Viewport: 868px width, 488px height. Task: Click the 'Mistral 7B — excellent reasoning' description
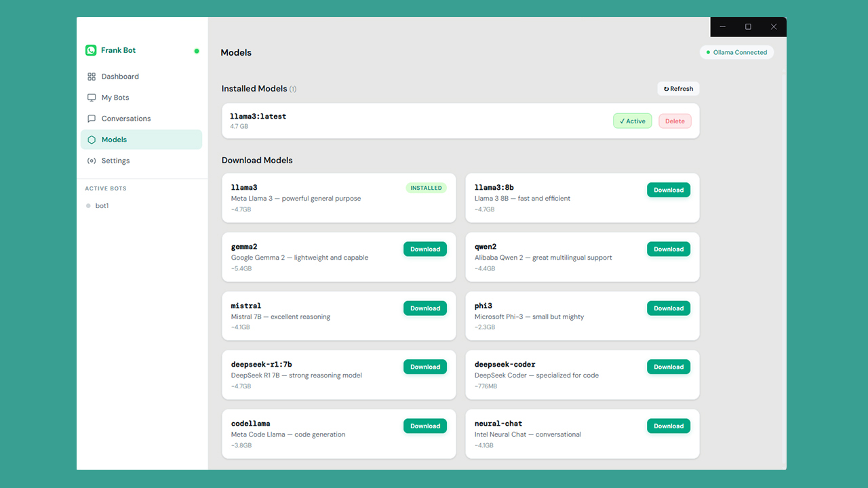[281, 317]
